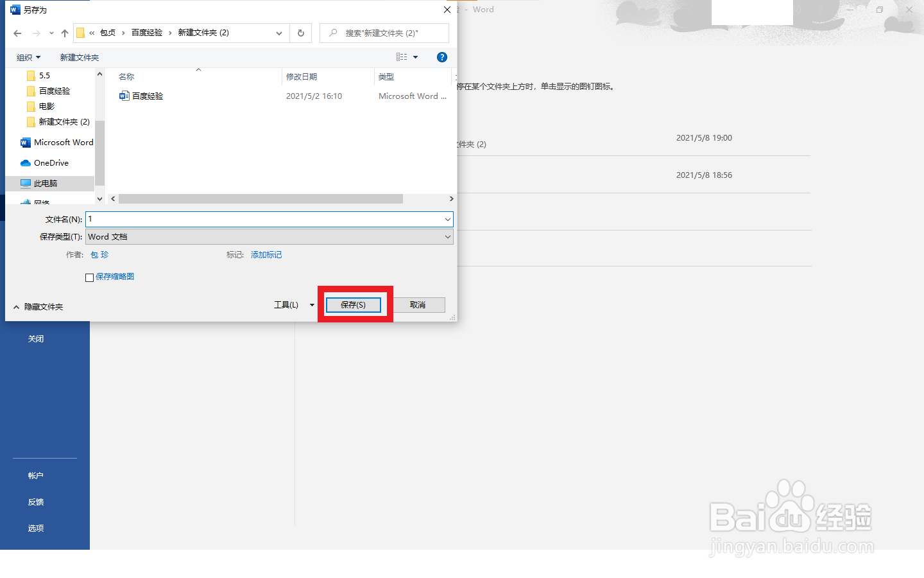Image resolution: width=924 pixels, height=578 pixels.
Task: Select 新建文件夹 (2) in navigation tree
Action: pos(58,122)
